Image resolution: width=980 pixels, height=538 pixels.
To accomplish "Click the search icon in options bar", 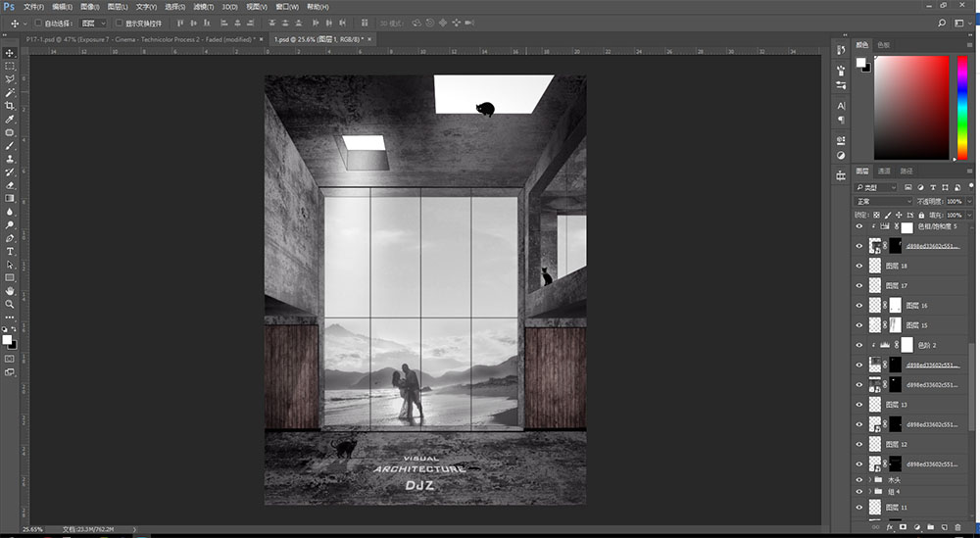I will 942,24.
